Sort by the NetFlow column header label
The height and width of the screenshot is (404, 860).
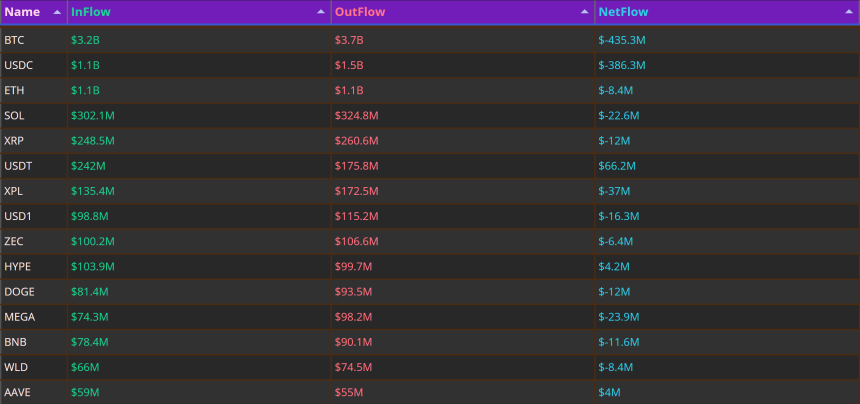(x=623, y=12)
